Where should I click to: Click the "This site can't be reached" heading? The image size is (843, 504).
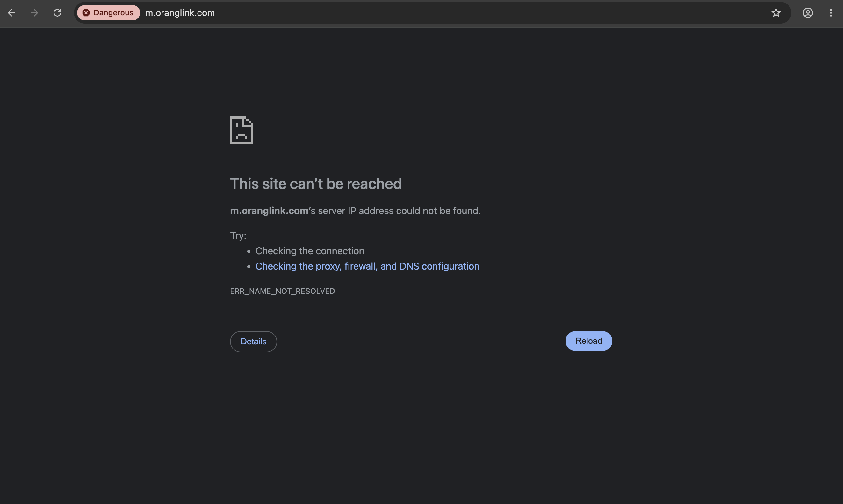coord(316,184)
